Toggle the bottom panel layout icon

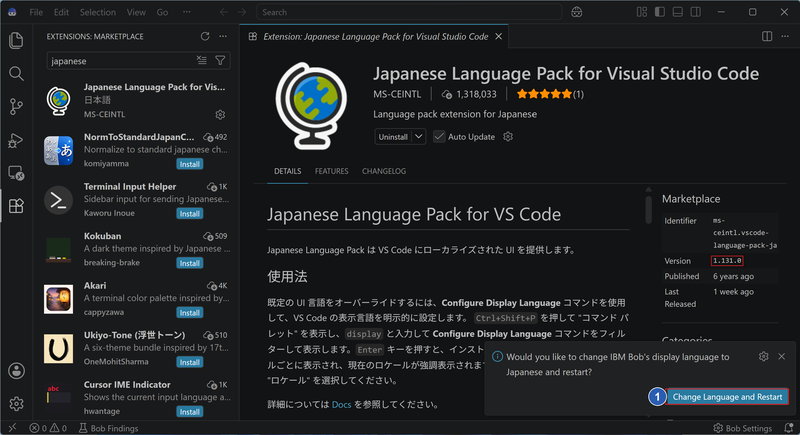(678, 12)
